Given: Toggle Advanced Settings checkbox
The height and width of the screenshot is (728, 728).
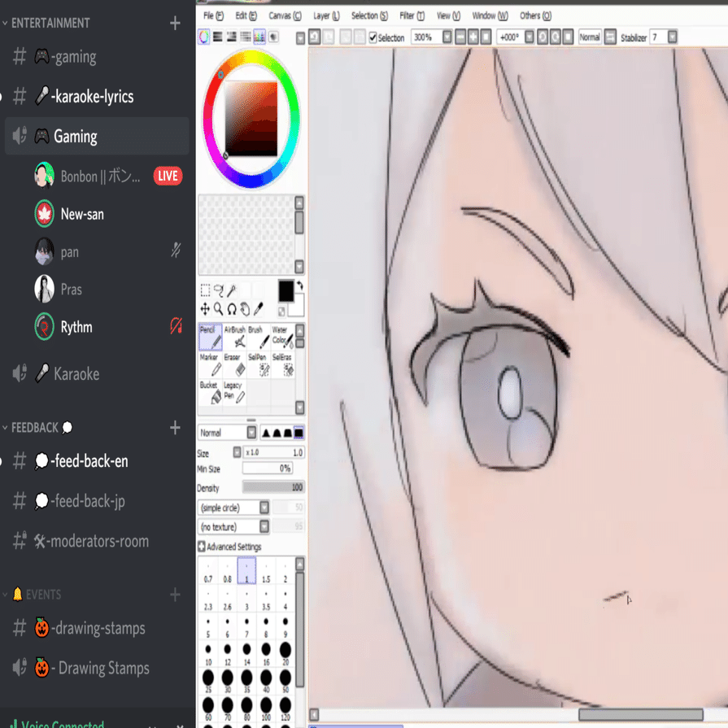Looking at the screenshot, I should [x=202, y=547].
